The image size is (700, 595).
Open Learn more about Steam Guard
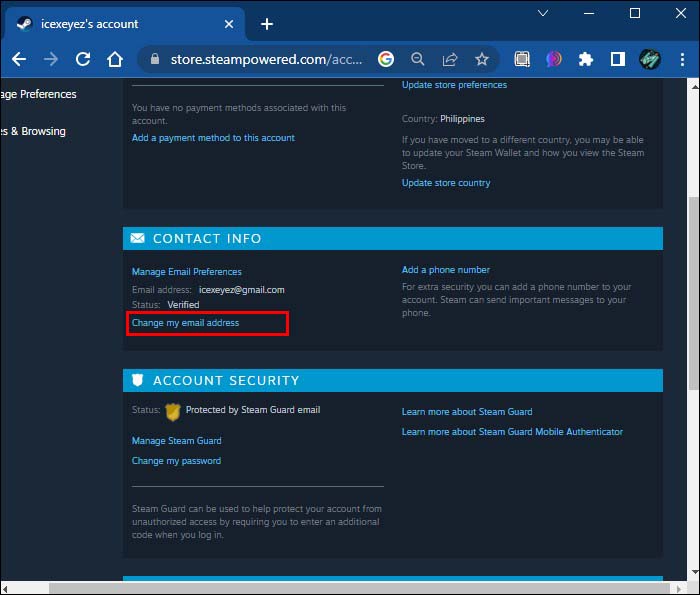pos(467,412)
